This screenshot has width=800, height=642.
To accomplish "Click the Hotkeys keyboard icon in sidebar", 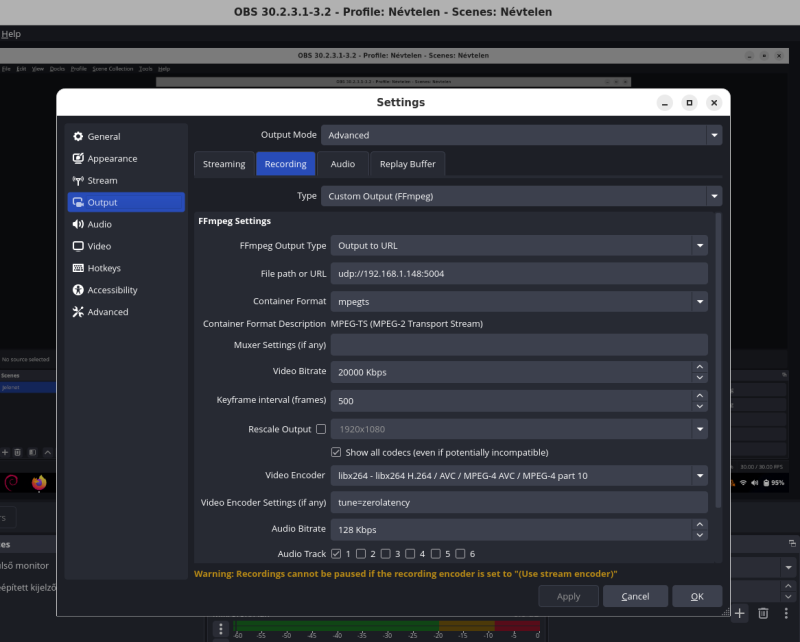I will (78, 268).
